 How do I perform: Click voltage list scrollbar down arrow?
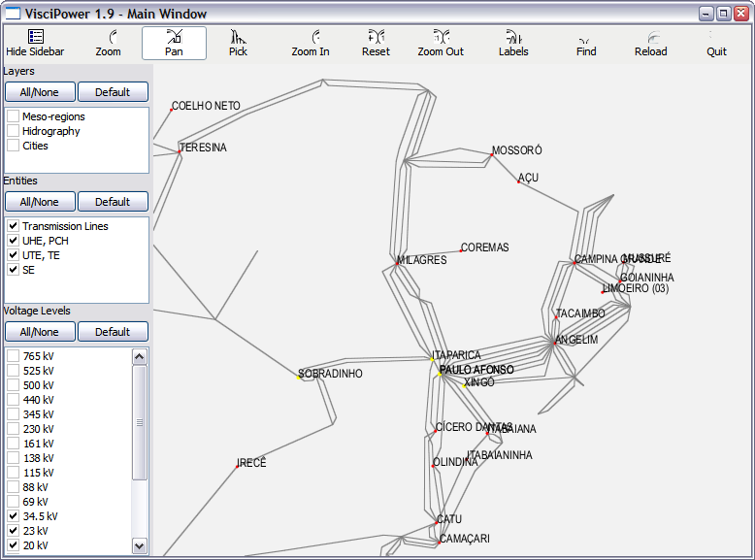click(x=139, y=545)
